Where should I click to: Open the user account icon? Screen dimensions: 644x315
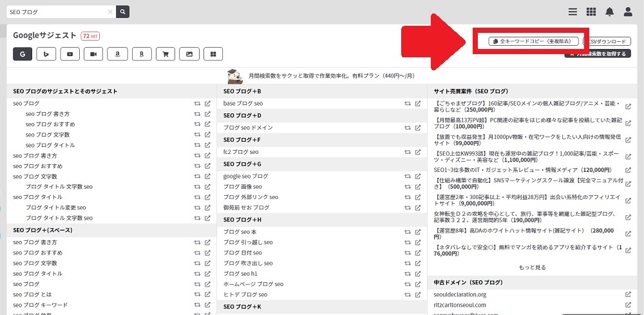[628, 12]
